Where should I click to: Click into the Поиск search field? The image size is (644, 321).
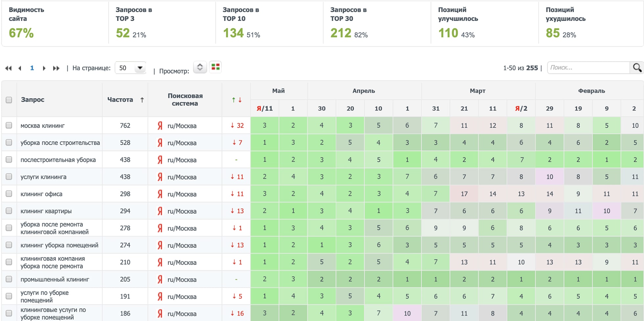coord(588,68)
